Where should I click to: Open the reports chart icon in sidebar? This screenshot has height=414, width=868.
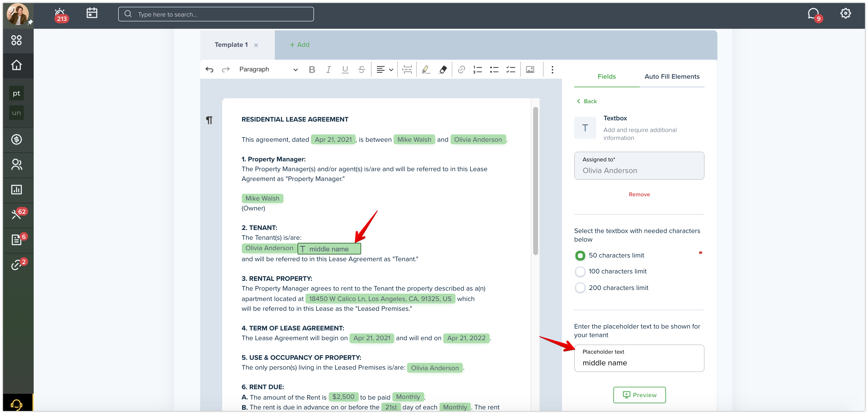pos(17,190)
